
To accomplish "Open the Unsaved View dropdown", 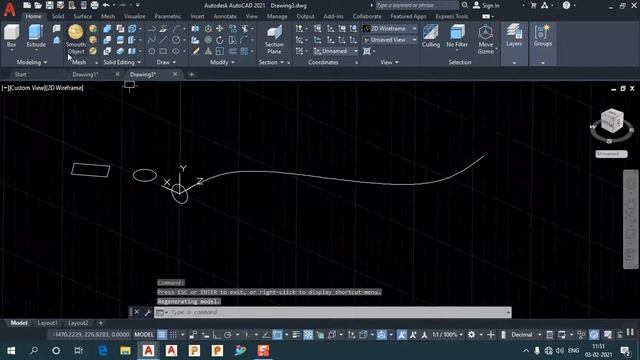I will [x=390, y=40].
